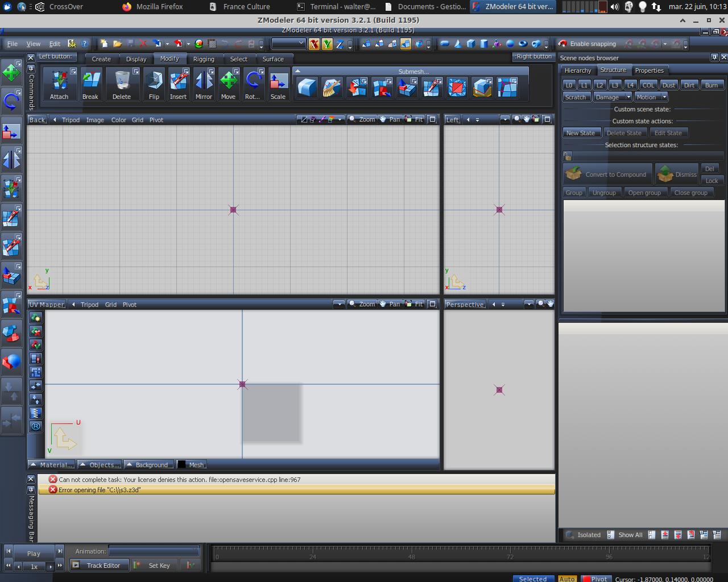Switch to the Create tab
This screenshot has width=728, height=582.
click(101, 59)
